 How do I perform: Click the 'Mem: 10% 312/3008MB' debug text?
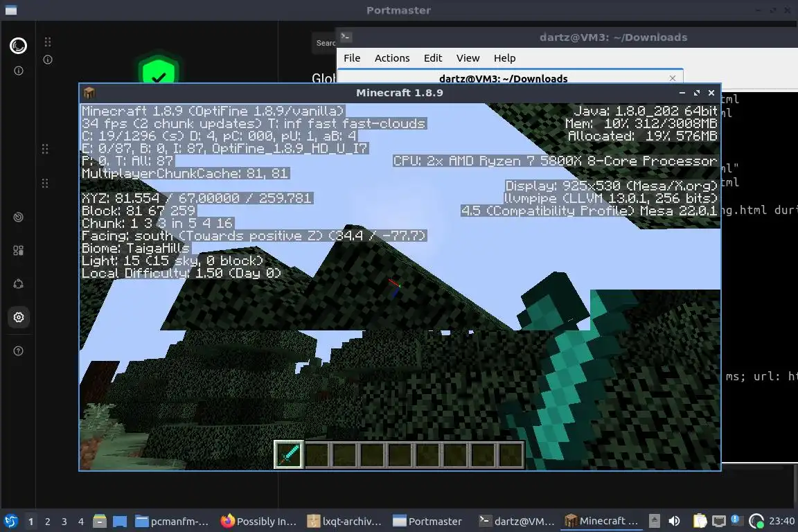coord(641,124)
